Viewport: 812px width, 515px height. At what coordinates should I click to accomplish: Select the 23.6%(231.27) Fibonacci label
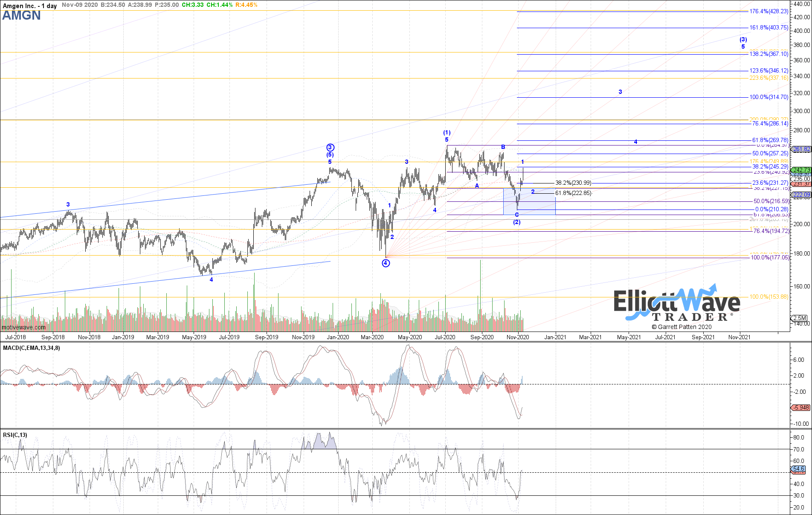[x=770, y=183]
